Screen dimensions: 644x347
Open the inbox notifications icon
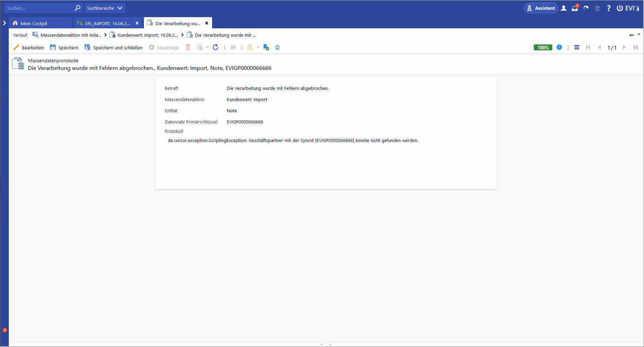pos(575,8)
